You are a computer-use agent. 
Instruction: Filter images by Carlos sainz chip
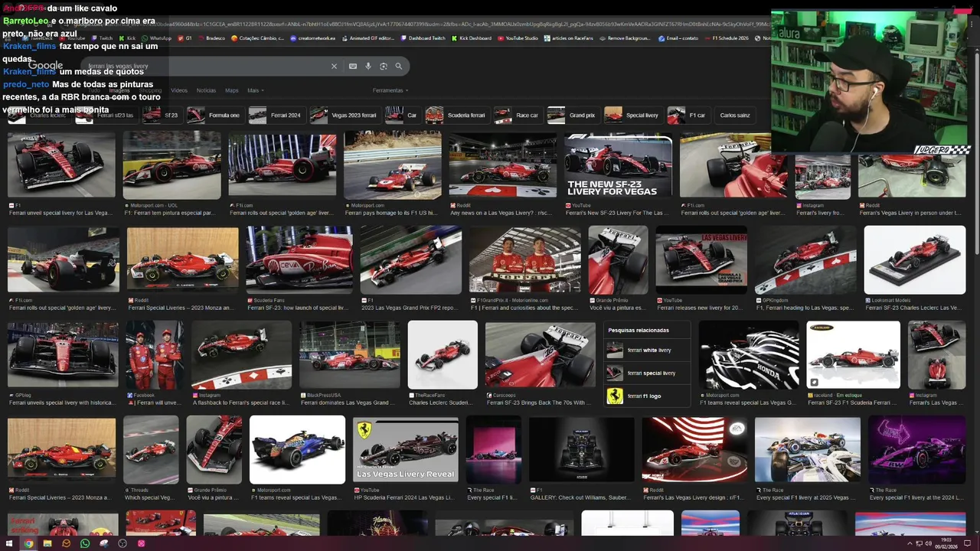tap(734, 115)
